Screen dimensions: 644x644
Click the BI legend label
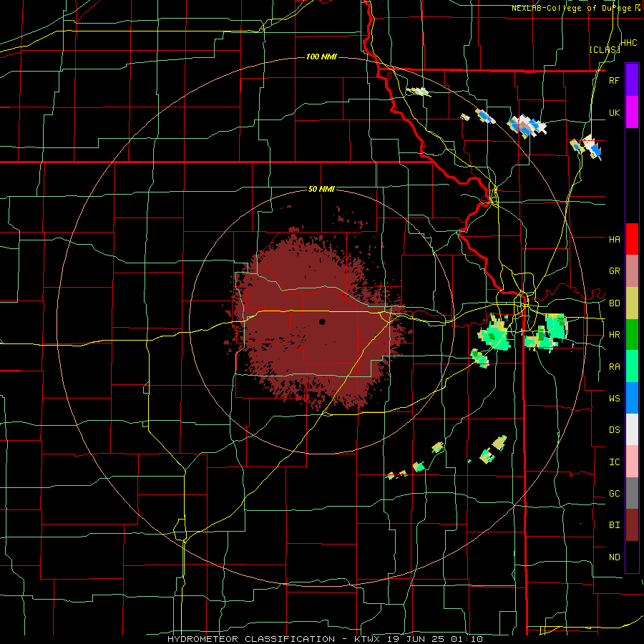pyautogui.click(x=614, y=525)
